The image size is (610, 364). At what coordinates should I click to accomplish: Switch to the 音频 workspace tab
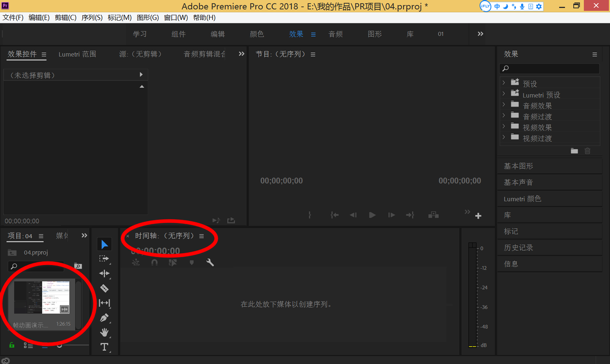[x=335, y=34]
